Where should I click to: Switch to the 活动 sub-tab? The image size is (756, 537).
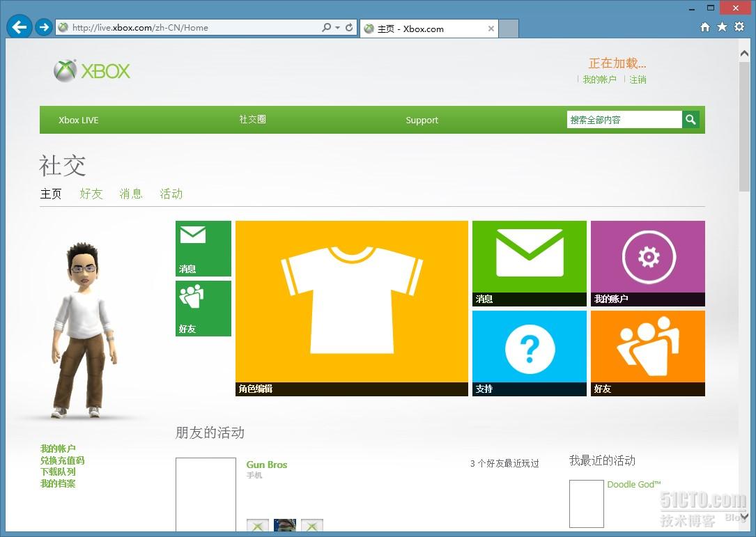171,194
